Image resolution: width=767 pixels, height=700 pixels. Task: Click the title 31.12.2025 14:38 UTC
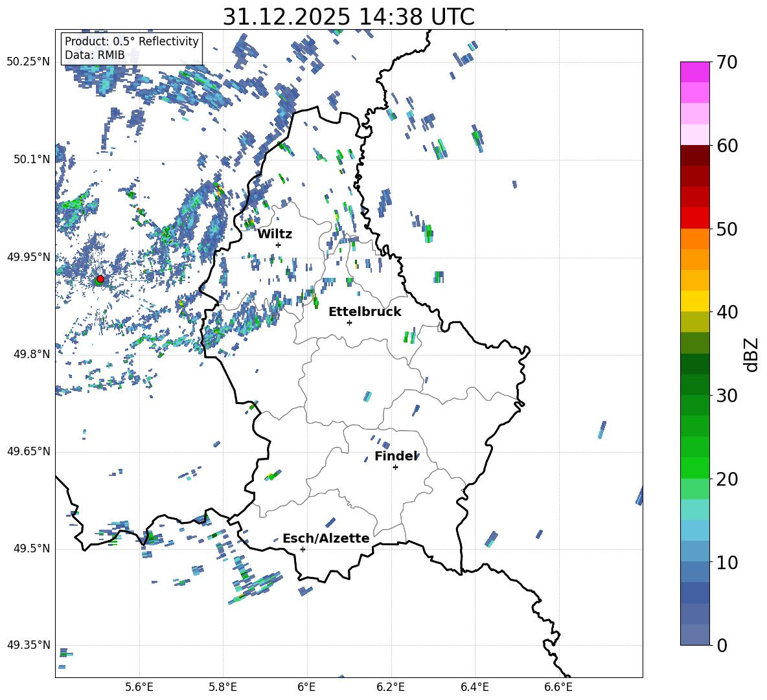[349, 17]
